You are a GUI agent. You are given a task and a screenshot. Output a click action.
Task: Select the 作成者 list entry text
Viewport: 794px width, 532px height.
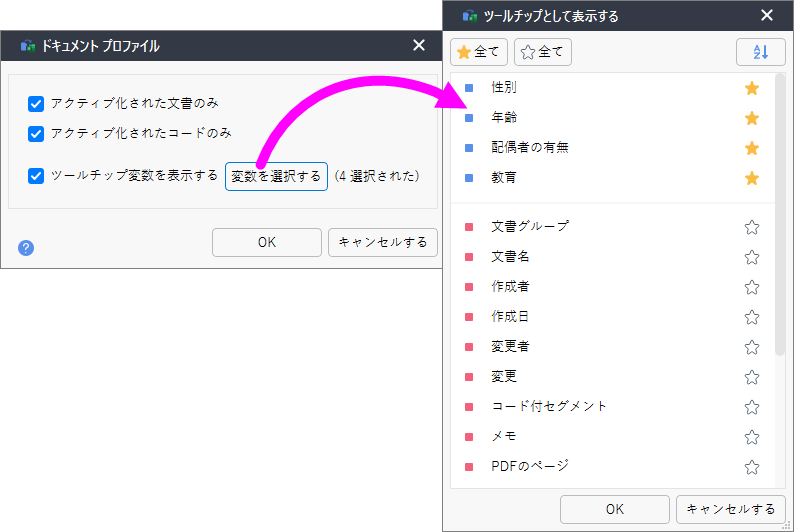(x=510, y=286)
